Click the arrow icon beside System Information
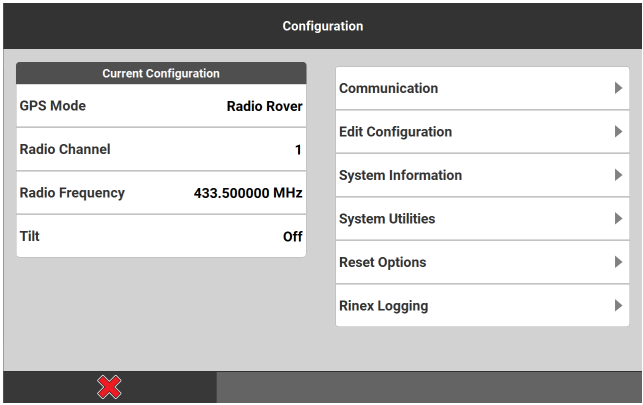Image resolution: width=643 pixels, height=405 pixels. click(x=618, y=176)
